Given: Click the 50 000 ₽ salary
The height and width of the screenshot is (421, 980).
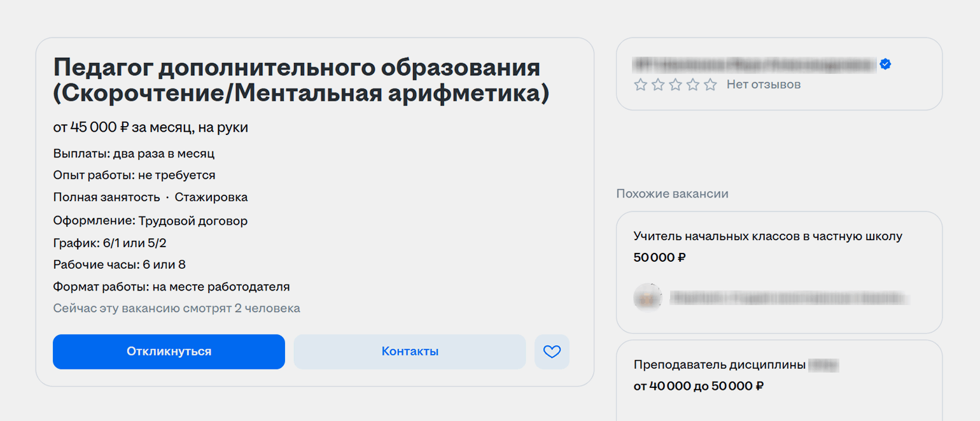Looking at the screenshot, I should [x=659, y=258].
